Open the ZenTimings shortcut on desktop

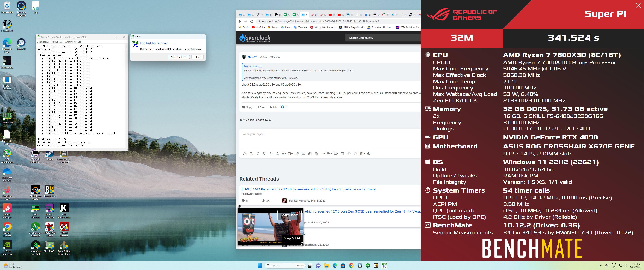point(35,229)
